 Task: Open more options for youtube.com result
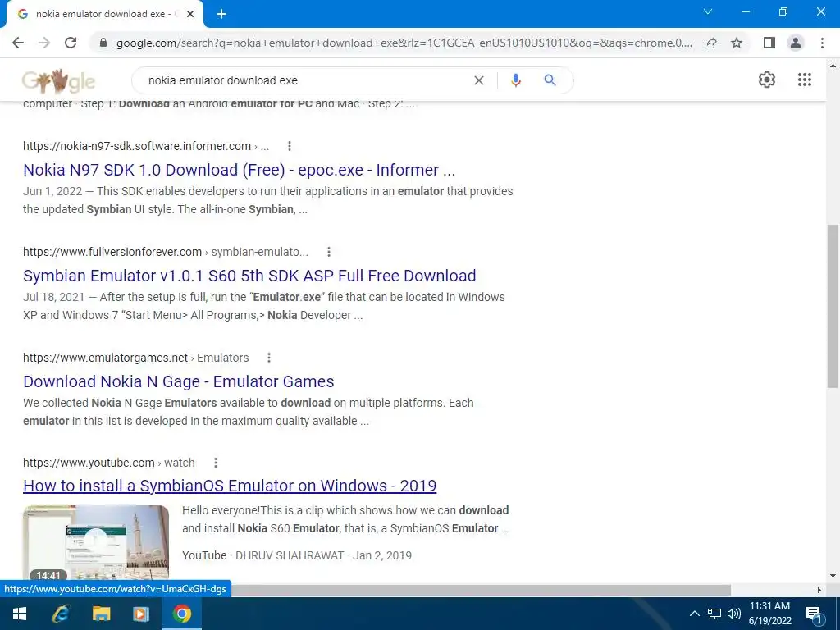pyautogui.click(x=216, y=463)
